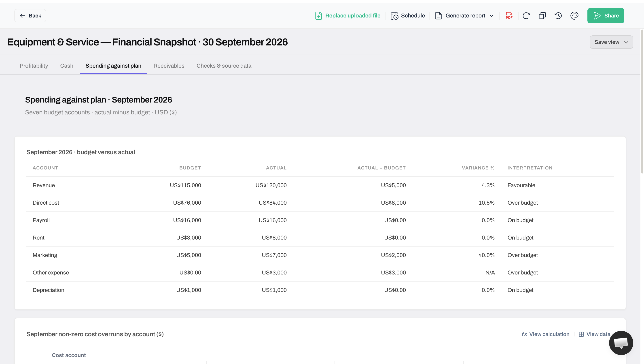This screenshot has height=364, width=644.
Task: Click the Rent account cell
Action: click(38, 238)
